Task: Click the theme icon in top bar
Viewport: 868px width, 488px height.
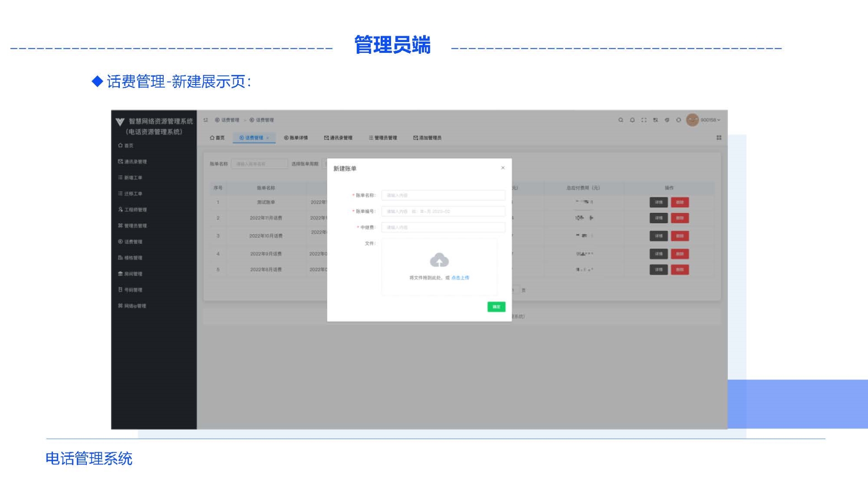Action: tap(667, 120)
